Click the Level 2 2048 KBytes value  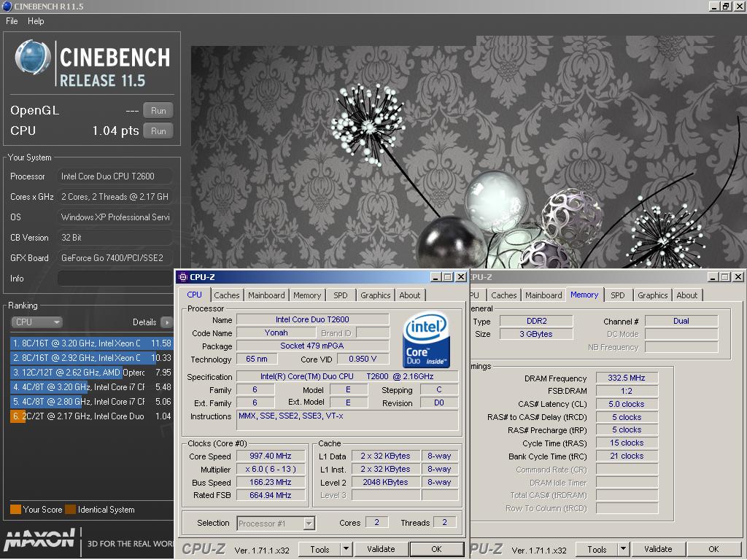(385, 483)
